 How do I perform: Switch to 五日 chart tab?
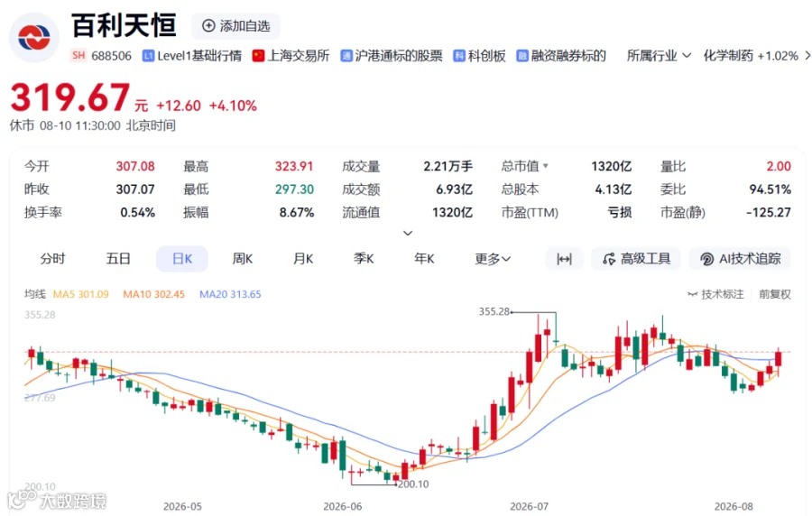tap(118, 259)
